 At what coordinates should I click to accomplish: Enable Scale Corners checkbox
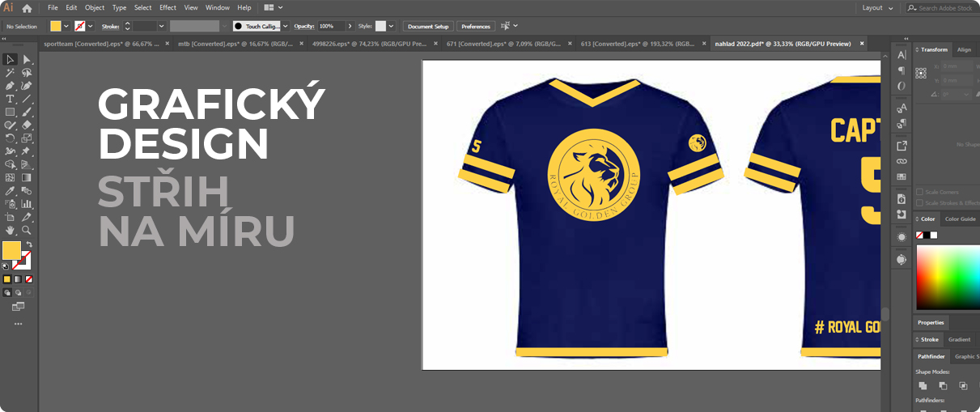919,192
